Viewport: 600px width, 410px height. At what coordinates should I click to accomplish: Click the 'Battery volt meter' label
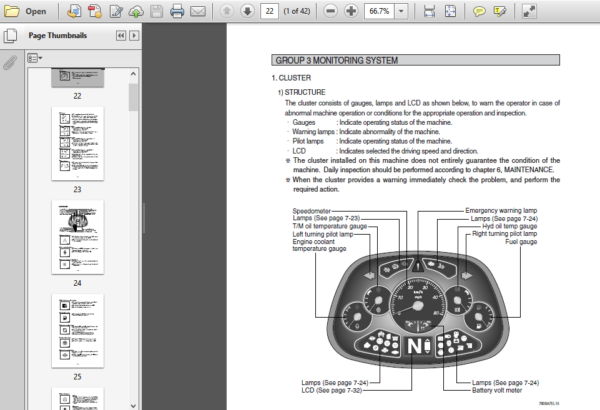click(x=497, y=390)
